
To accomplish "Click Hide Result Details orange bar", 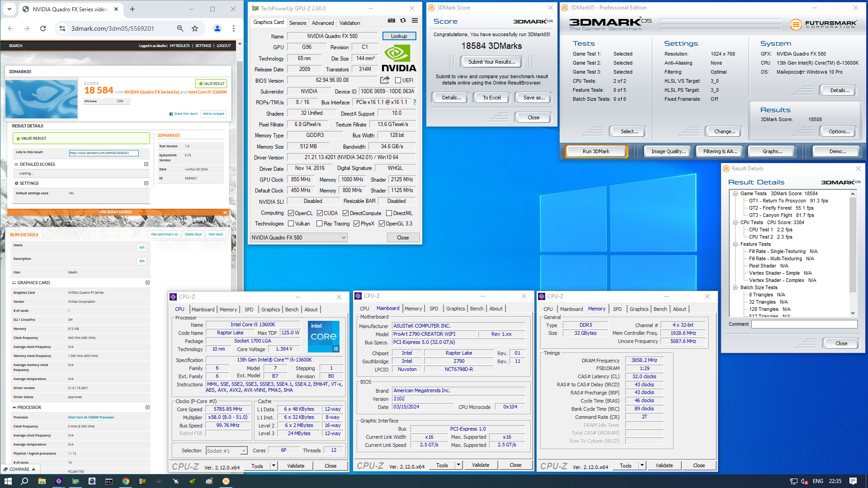I will point(118,212).
